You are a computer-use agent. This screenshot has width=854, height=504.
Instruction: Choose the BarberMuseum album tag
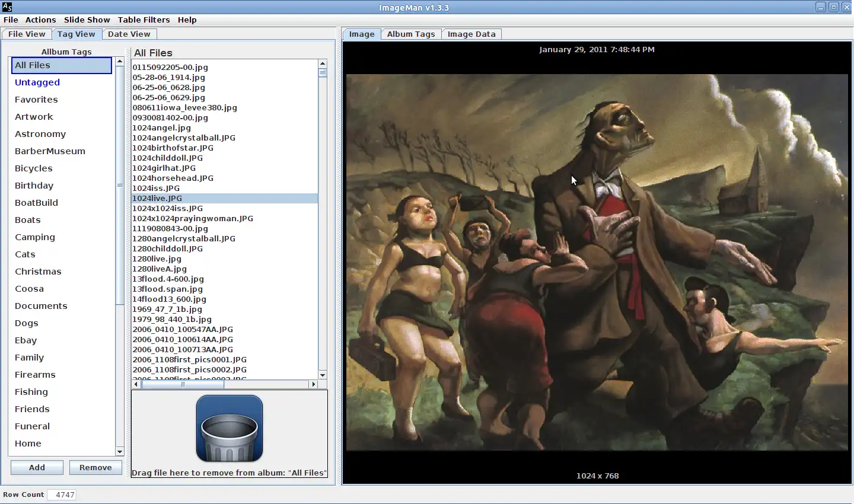click(62, 151)
